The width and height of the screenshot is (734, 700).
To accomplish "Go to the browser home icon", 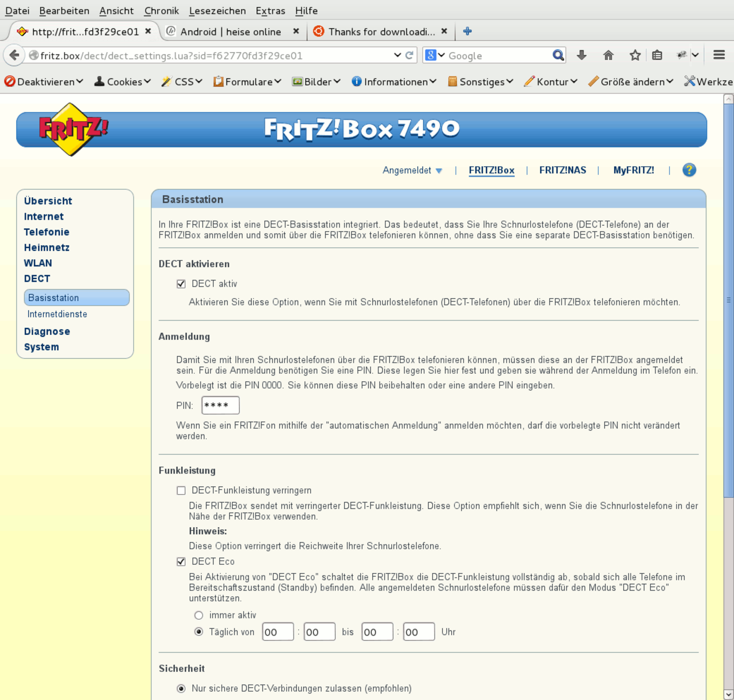I will coord(608,55).
